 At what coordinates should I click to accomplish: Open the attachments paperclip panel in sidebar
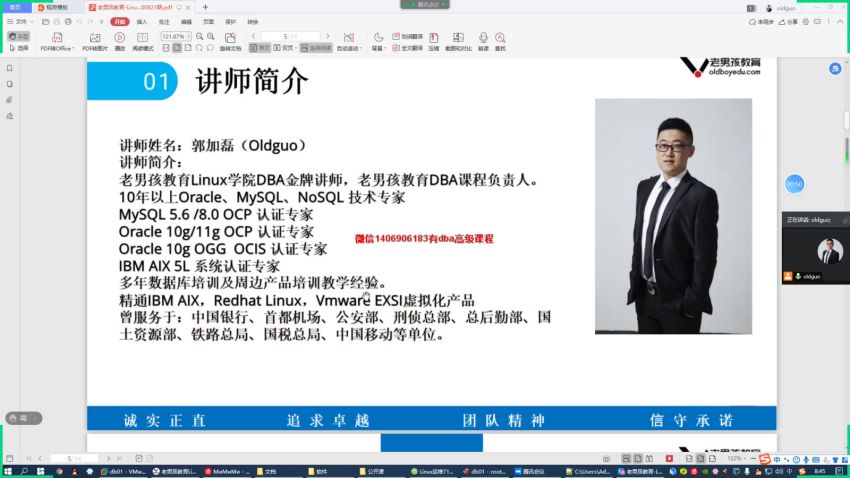tap(9, 100)
